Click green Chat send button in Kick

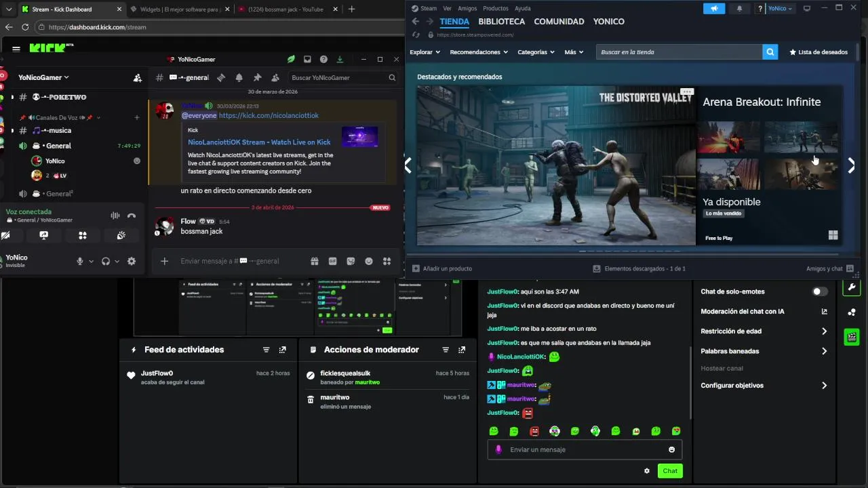pos(670,471)
